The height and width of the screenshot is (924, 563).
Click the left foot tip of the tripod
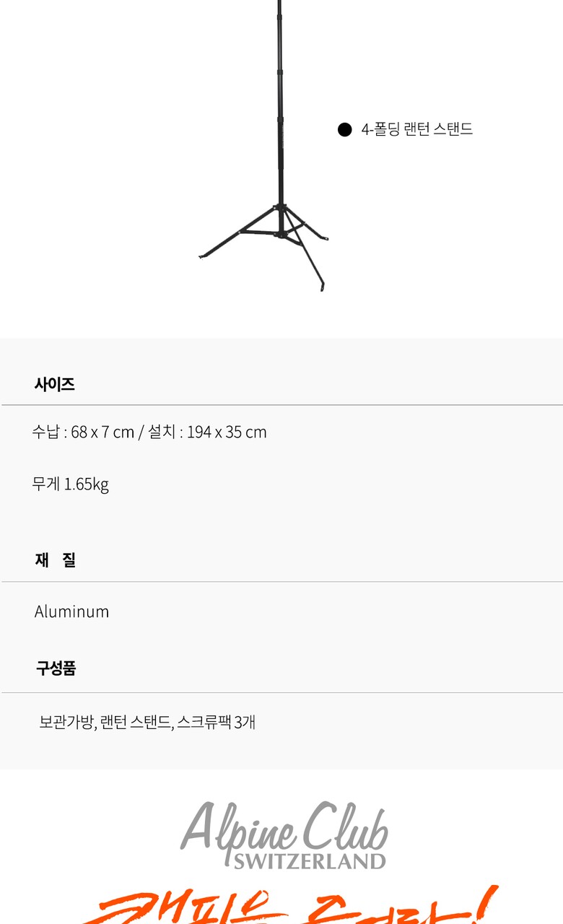click(202, 256)
